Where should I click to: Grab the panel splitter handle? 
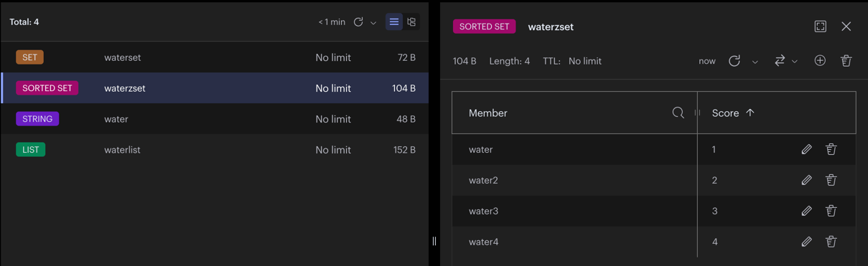434,241
